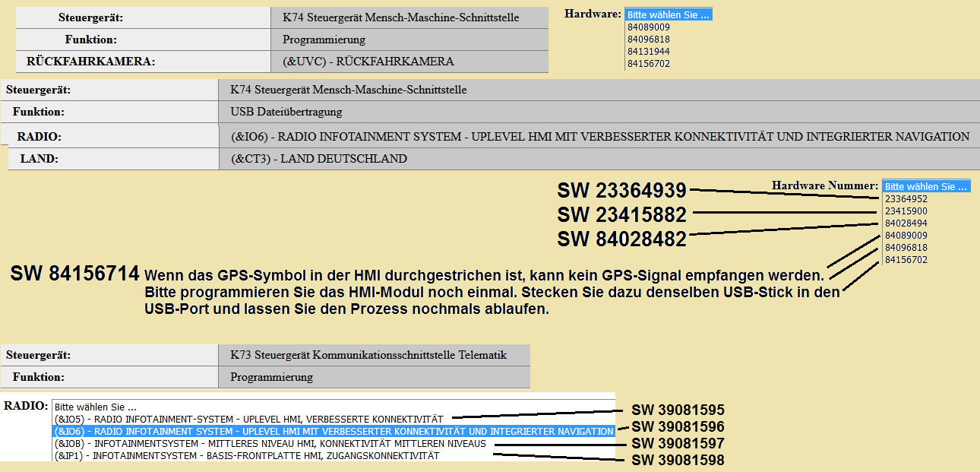The height and width of the screenshot is (472, 980).
Task: Pick 84096818 from the top Hardware list
Action: pos(648,40)
